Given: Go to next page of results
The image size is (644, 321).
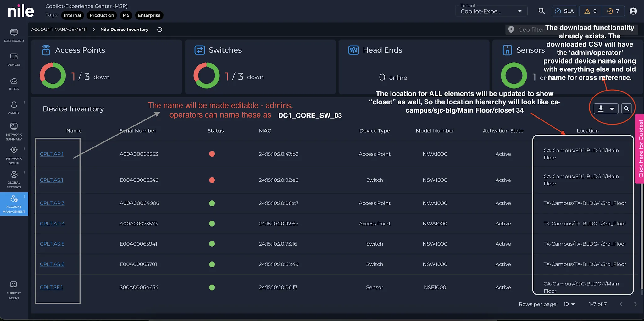Looking at the screenshot, I should coord(635,304).
